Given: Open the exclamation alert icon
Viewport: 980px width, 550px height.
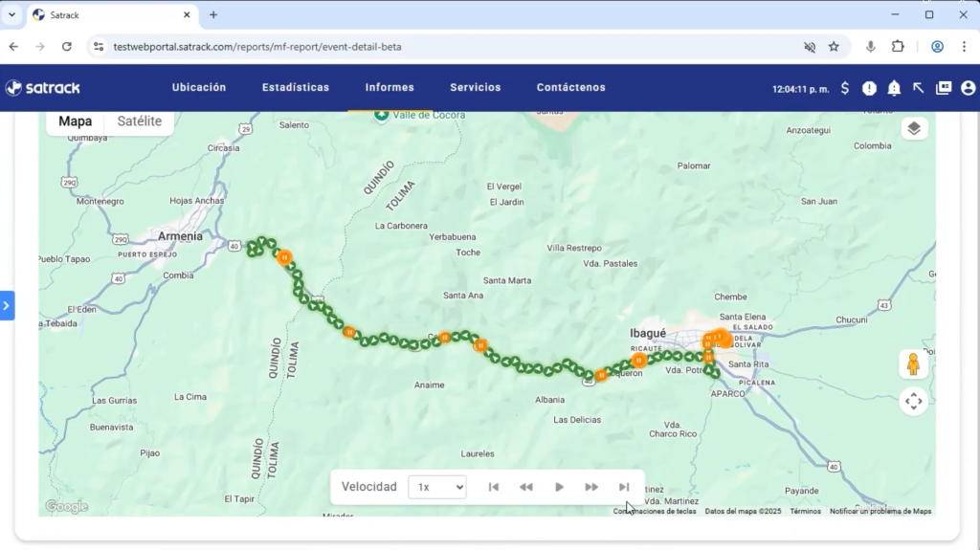Looking at the screenshot, I should [x=869, y=88].
